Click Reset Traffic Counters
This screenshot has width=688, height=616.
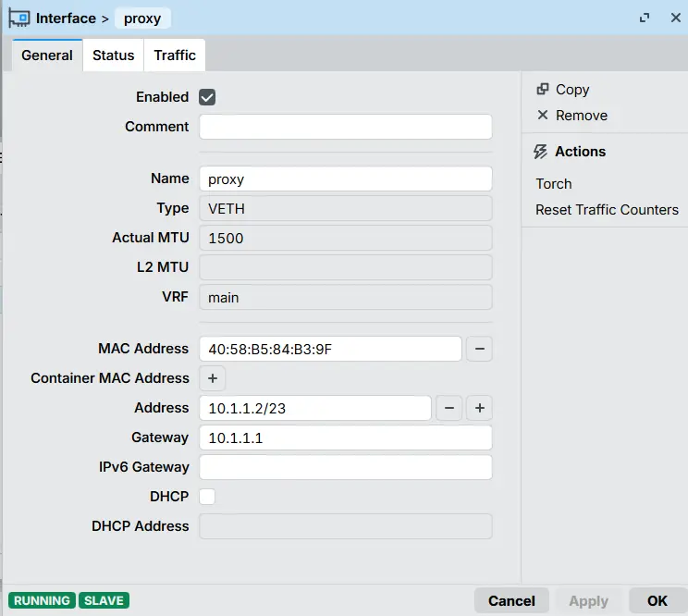coord(607,210)
